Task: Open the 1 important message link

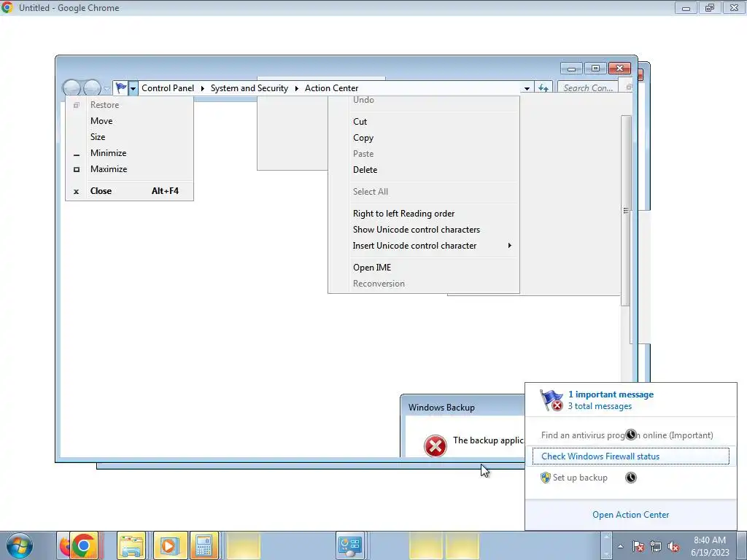Action: pyautogui.click(x=611, y=394)
